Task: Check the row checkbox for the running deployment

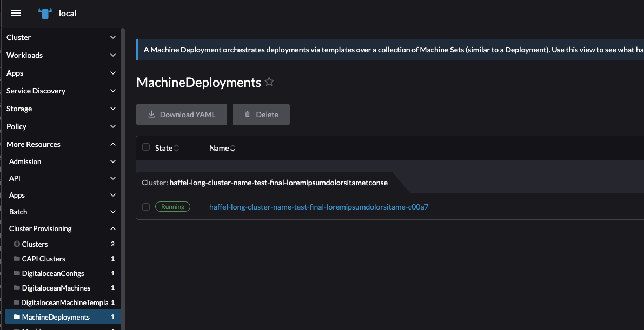Action: coord(145,206)
